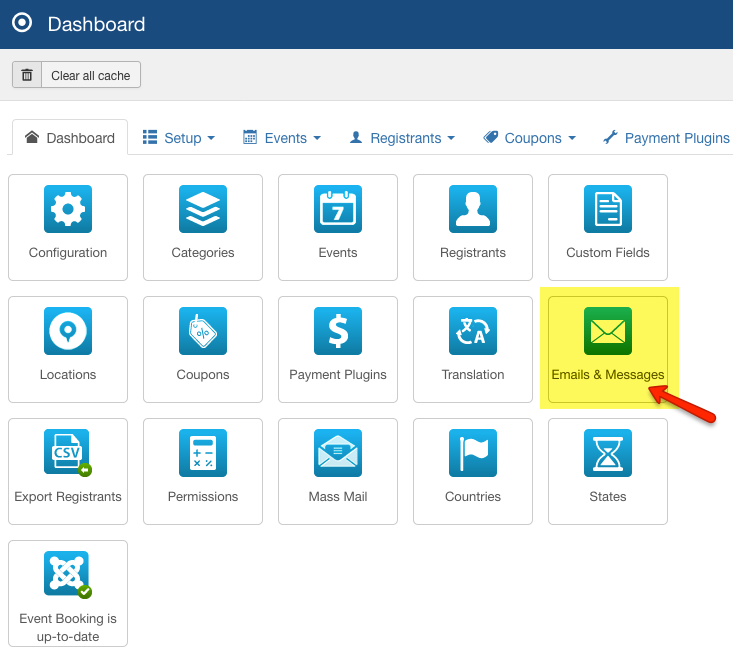The width and height of the screenshot is (733, 659).
Task: Open the Emails & Messages envelope icon
Action: tap(608, 331)
